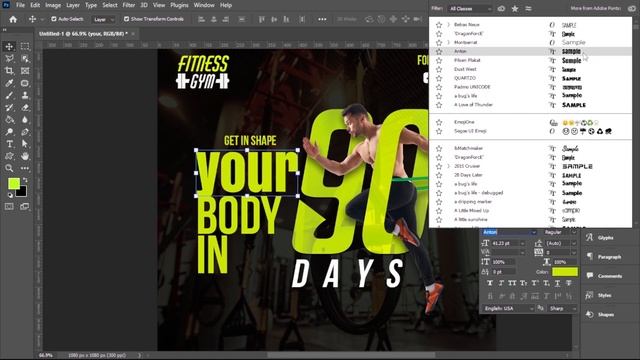Open the font size dropdown
640x360 pixels.
pyautogui.click(x=522, y=243)
